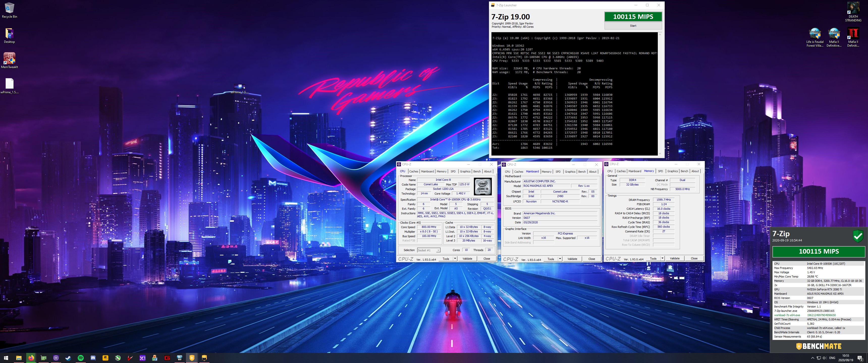Open the Recycle Bin desktop icon
The height and width of the screenshot is (363, 868).
tap(9, 10)
